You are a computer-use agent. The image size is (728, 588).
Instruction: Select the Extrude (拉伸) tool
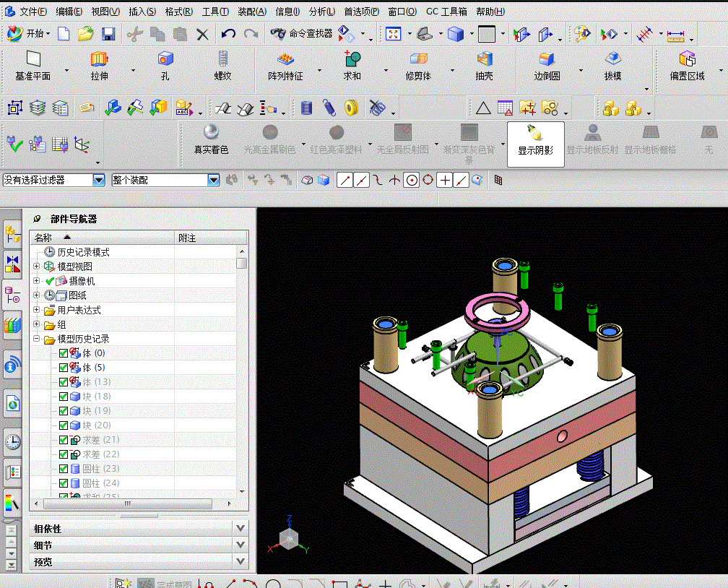[100, 66]
